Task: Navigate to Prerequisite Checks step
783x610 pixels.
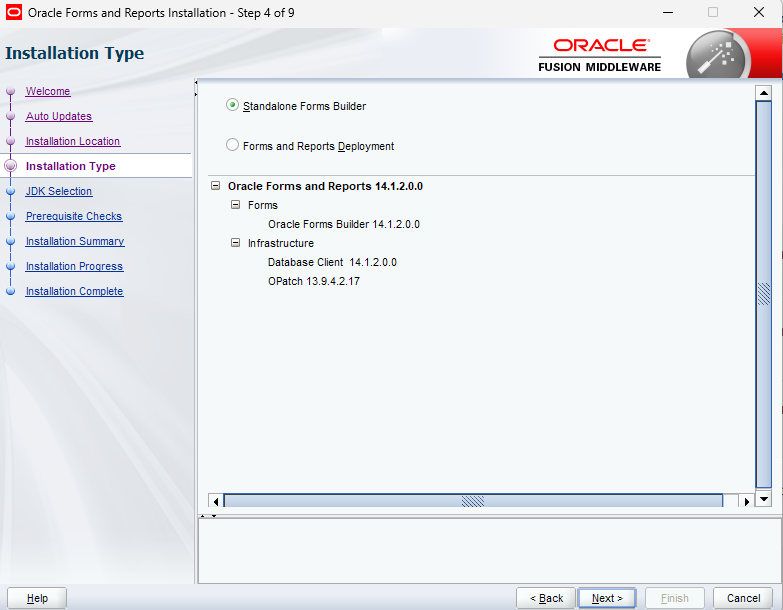Action: coord(73,216)
